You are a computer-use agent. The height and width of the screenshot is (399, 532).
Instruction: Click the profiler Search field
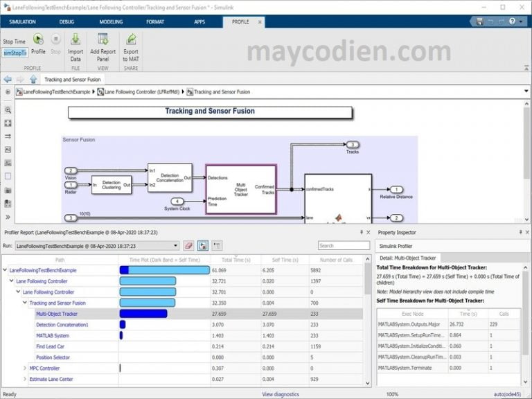pos(344,245)
